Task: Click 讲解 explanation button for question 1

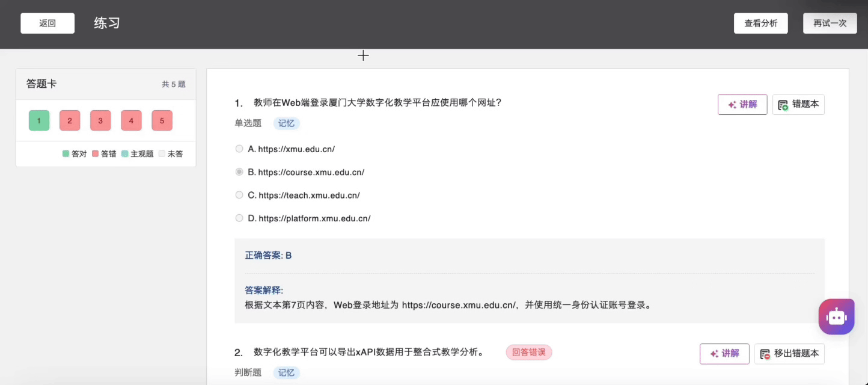Action: point(742,105)
